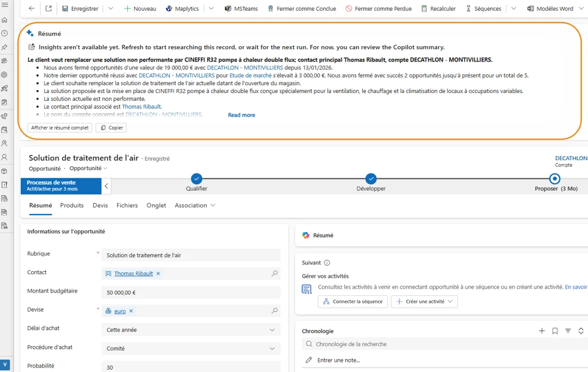This screenshot has height=372, width=588.
Task: Open Pinned items in sidebar
Action: point(5,47)
